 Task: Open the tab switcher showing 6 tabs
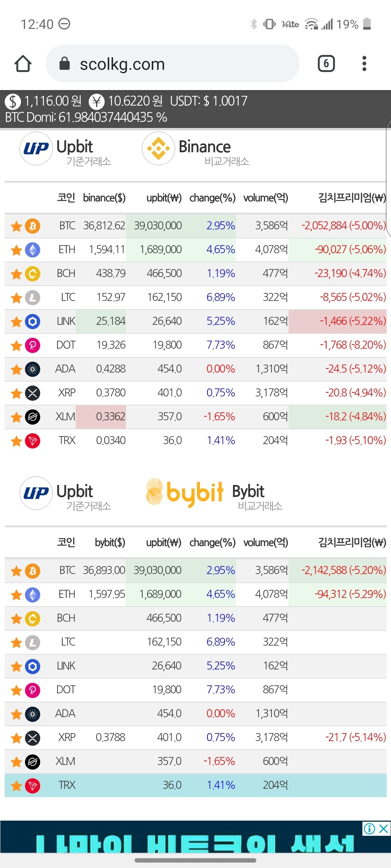tap(326, 64)
